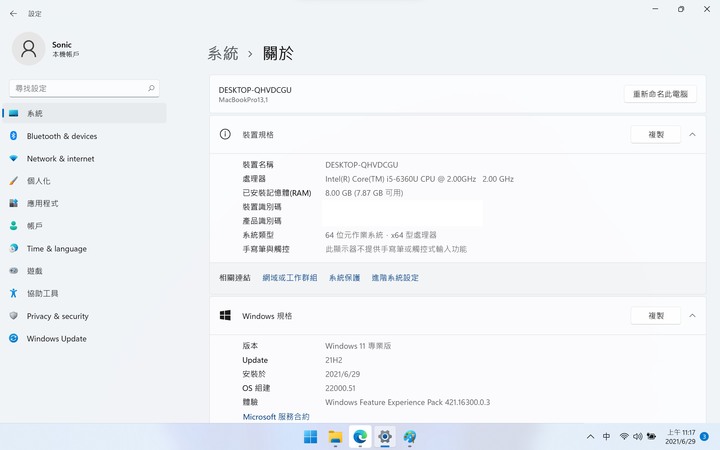Click the Network wifi icon in sidebar
The height and width of the screenshot is (450, 720).
pos(14,158)
